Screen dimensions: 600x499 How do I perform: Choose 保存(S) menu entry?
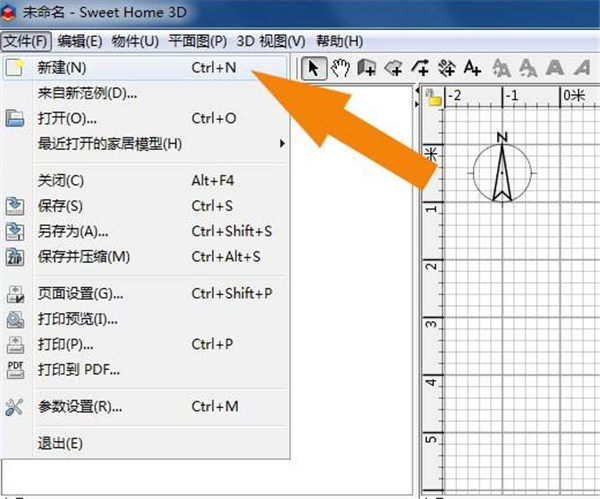(x=145, y=206)
